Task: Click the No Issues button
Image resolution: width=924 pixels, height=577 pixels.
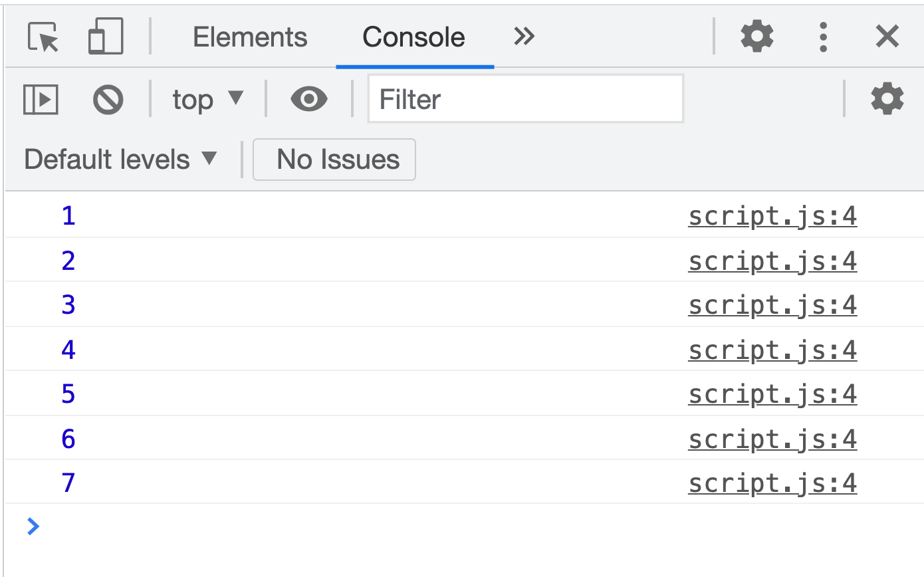Action: 334,159
